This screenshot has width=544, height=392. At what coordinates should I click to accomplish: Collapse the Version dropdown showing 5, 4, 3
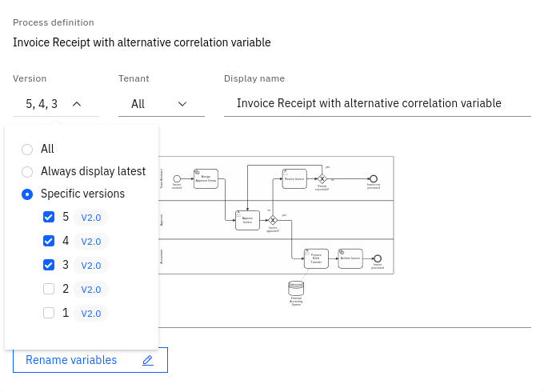tap(56, 103)
